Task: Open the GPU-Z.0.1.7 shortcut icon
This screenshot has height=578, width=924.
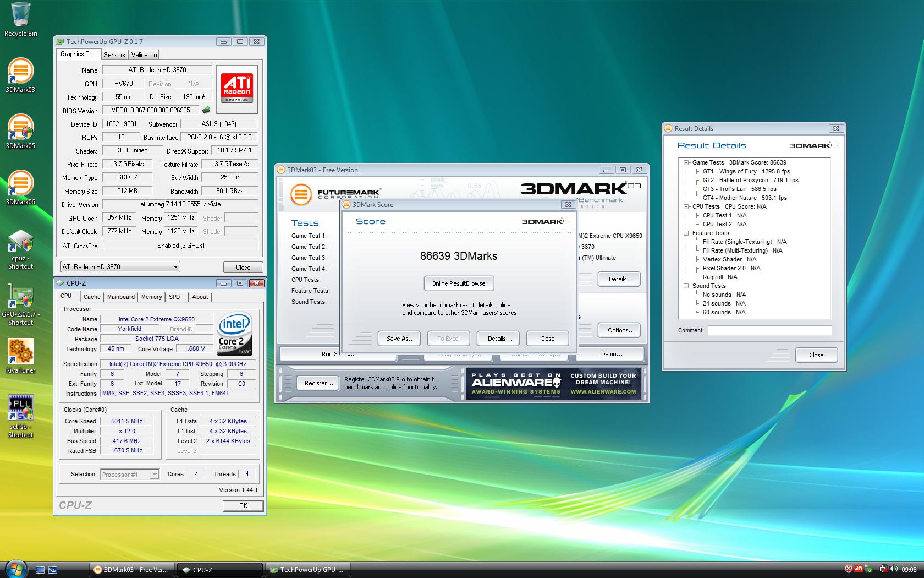Action: pyautogui.click(x=20, y=306)
